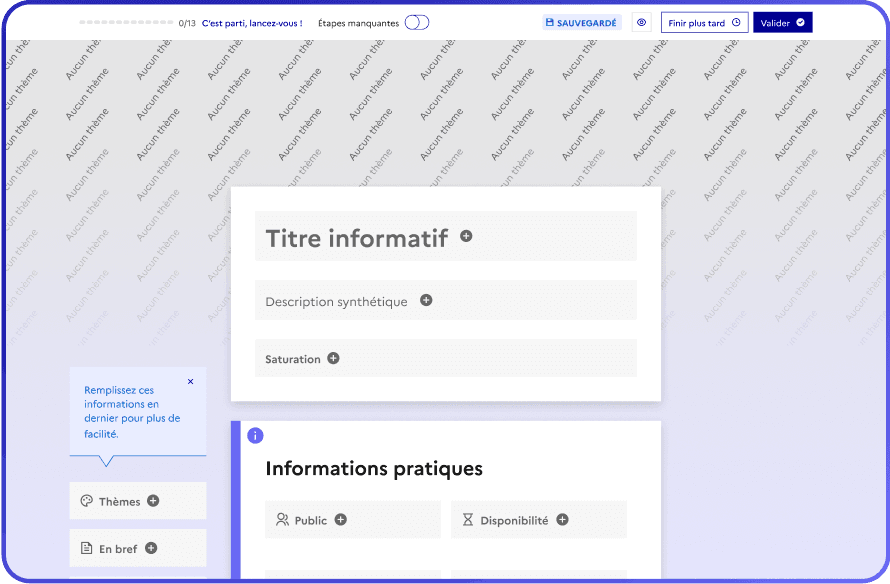Open the Thèmes sidebar section

click(119, 501)
